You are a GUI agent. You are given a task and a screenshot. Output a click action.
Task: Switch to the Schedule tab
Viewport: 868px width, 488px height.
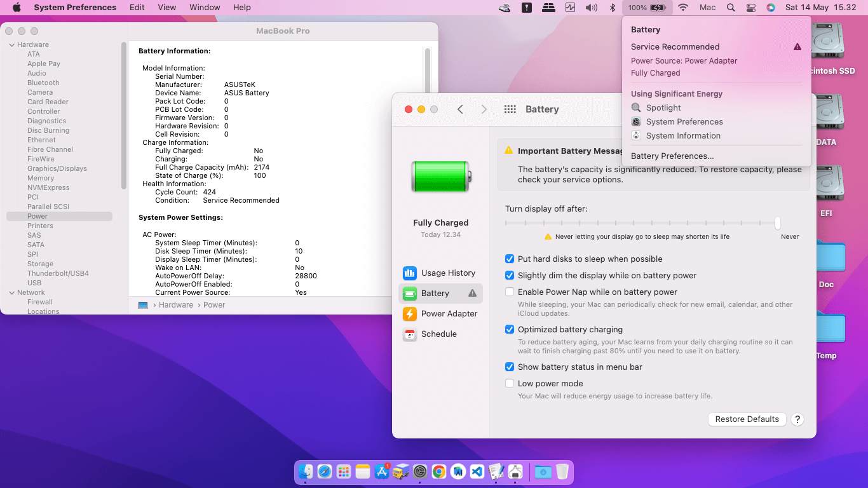tap(441, 334)
